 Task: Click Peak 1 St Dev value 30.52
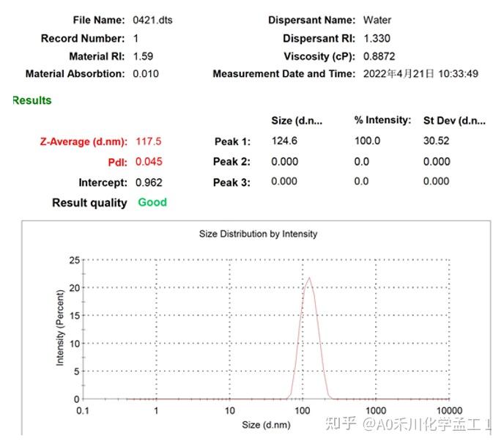(436, 141)
